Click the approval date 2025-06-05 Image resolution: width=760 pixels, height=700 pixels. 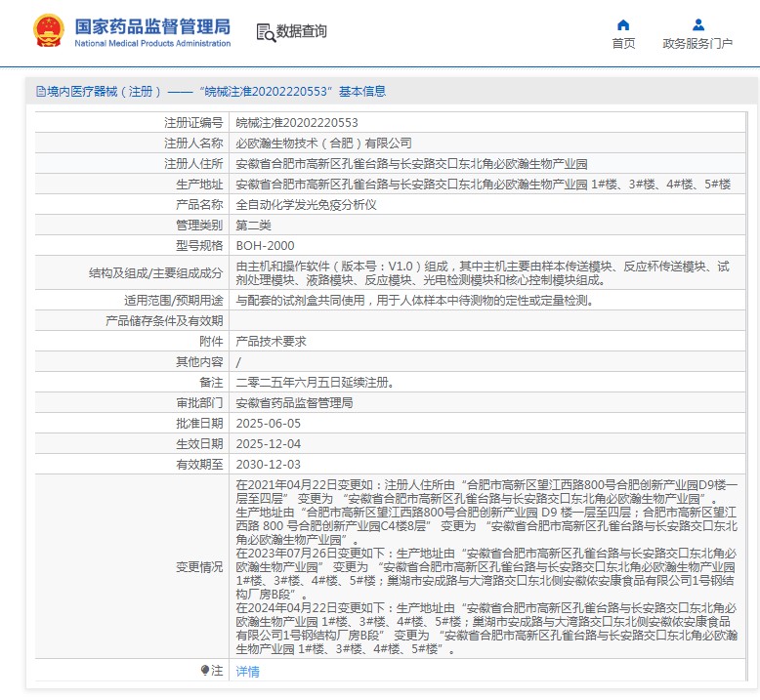[269, 424]
